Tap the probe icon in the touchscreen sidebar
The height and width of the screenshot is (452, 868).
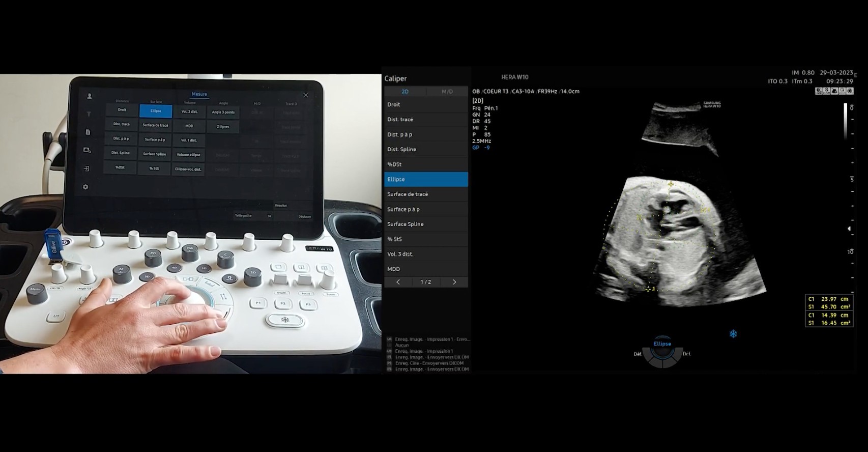pyautogui.click(x=89, y=114)
